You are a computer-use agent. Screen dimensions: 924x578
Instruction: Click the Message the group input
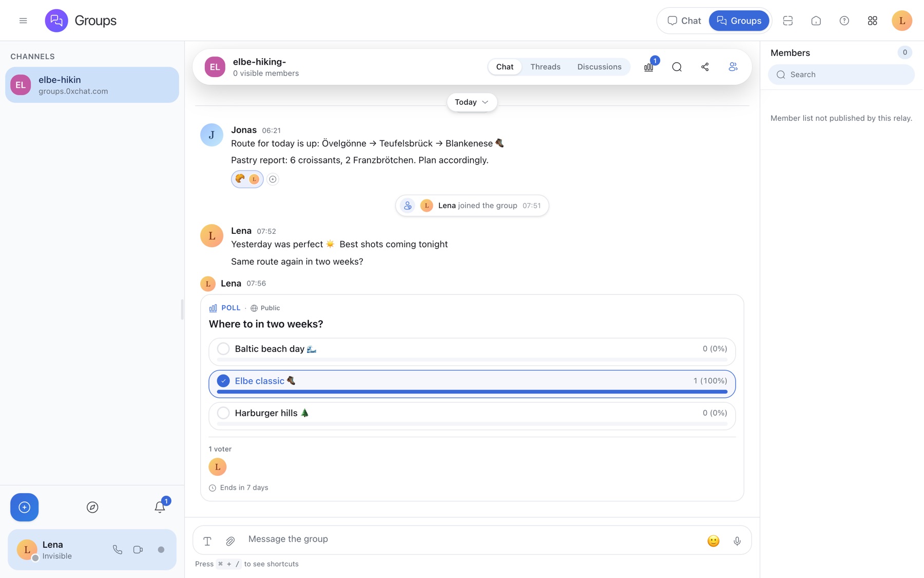point(472,539)
